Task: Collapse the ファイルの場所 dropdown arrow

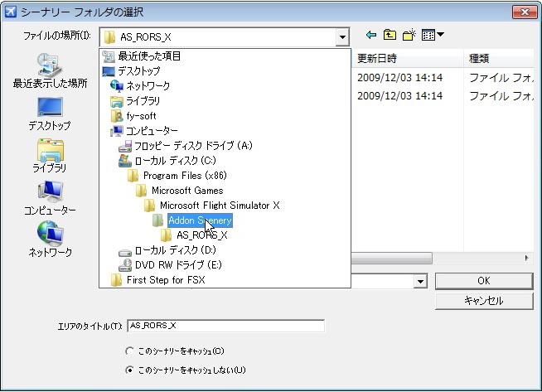Action: 342,36
